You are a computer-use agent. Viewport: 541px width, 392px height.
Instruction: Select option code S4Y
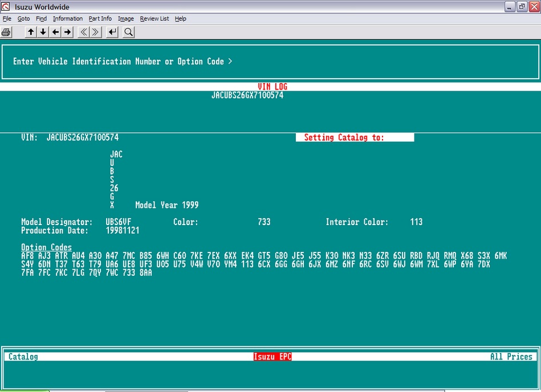(x=27, y=264)
